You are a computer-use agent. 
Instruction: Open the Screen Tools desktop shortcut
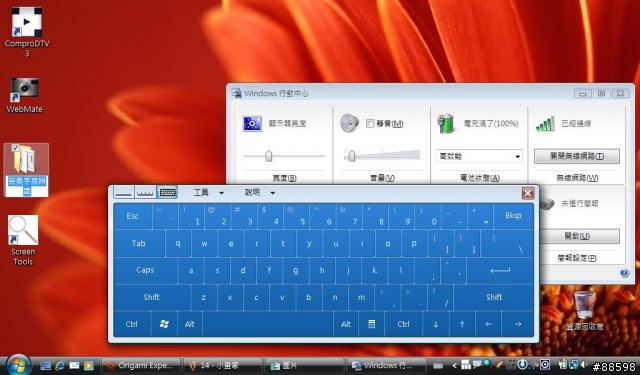(23, 240)
